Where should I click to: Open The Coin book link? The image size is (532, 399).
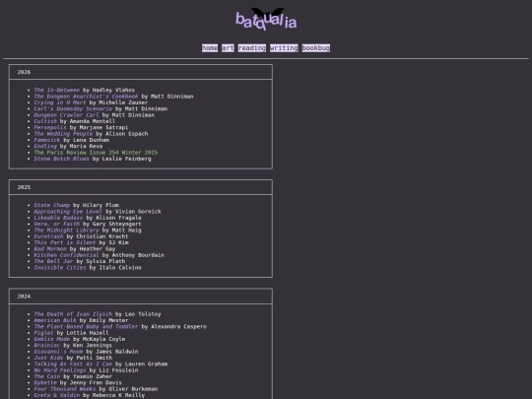pos(47,376)
